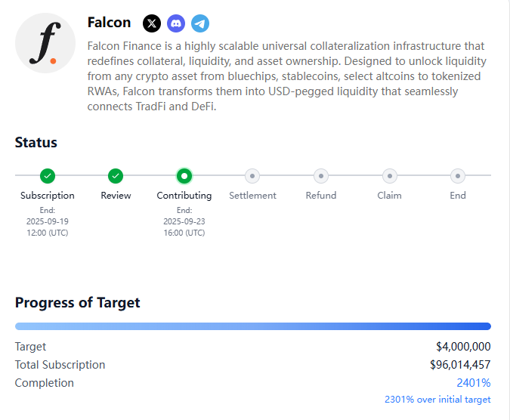Click the Settlement step circle
The width and height of the screenshot is (510, 420).
(x=252, y=176)
